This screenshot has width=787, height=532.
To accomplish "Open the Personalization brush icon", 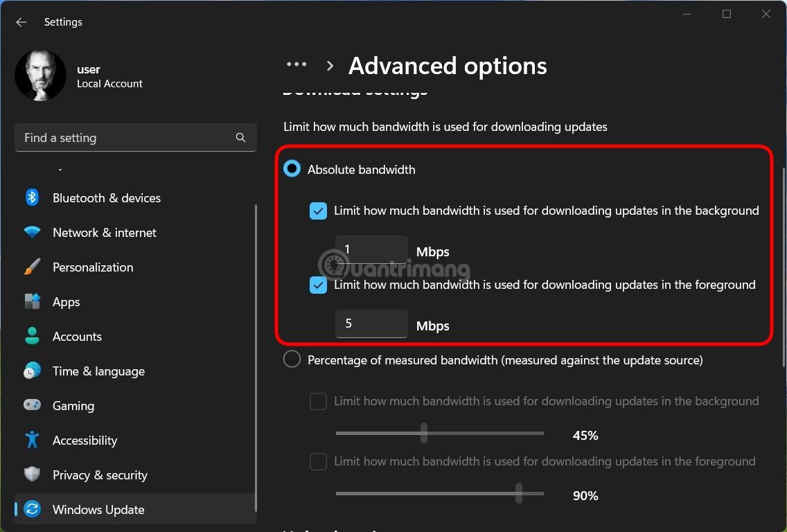I will [x=32, y=267].
